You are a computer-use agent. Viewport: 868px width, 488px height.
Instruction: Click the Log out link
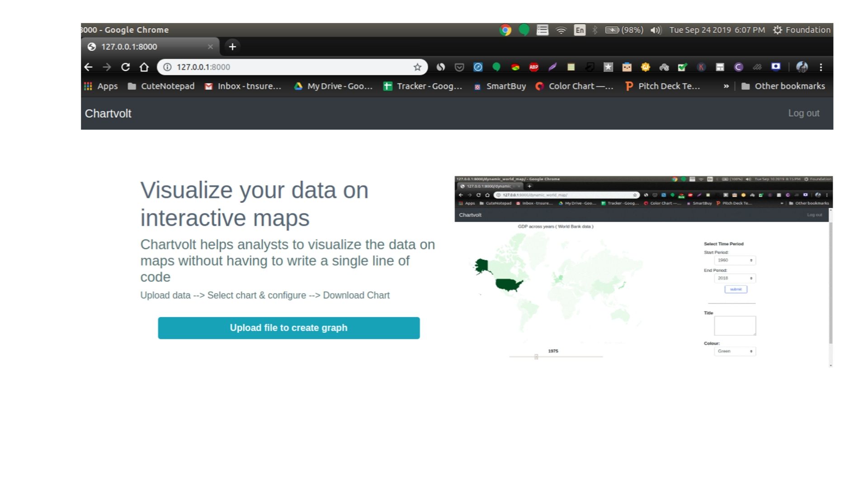803,113
